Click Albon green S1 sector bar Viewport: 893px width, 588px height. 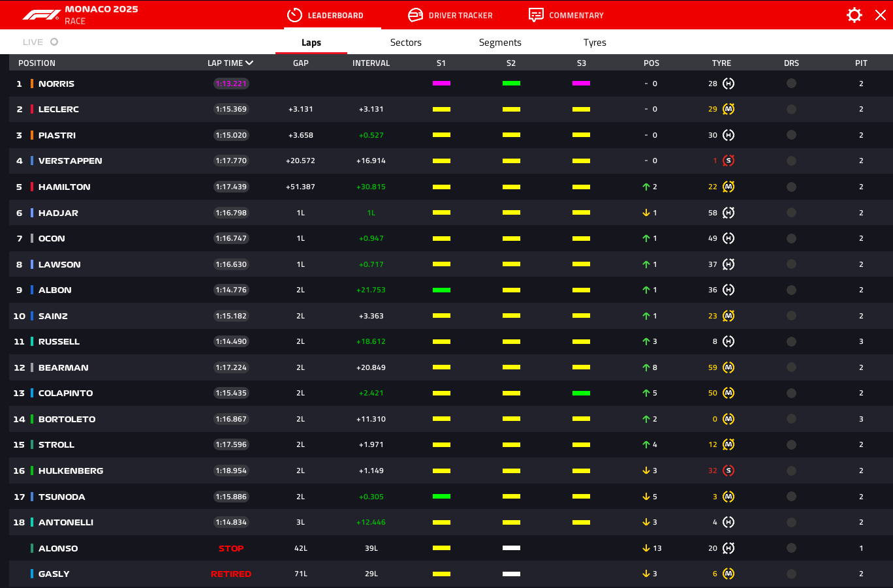(x=441, y=290)
